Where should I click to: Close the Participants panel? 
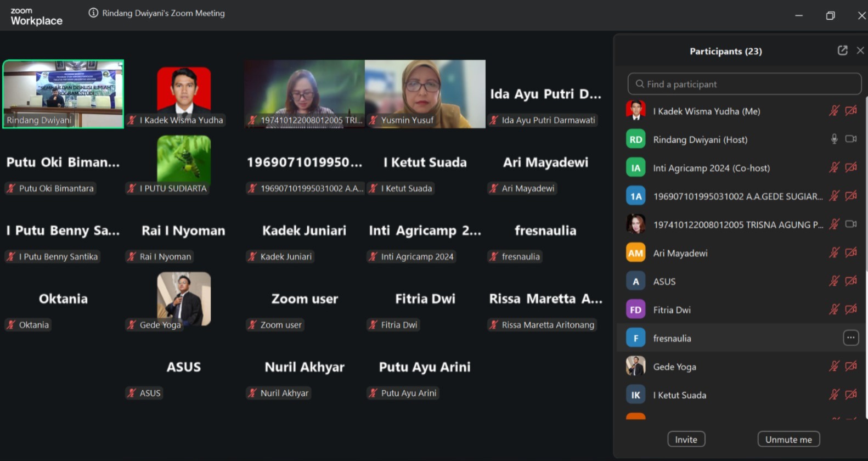[x=860, y=50]
